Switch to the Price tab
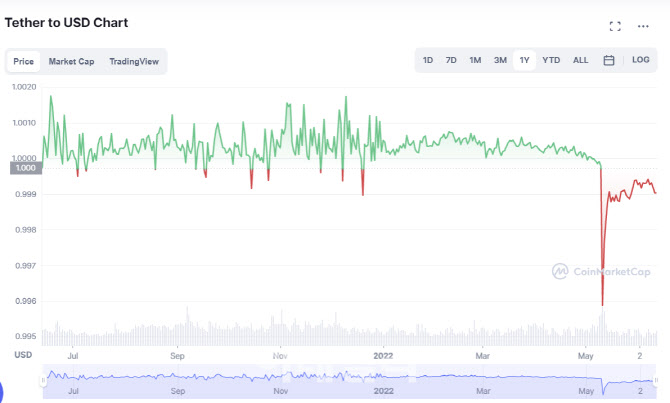The height and width of the screenshot is (403, 670). [x=24, y=62]
